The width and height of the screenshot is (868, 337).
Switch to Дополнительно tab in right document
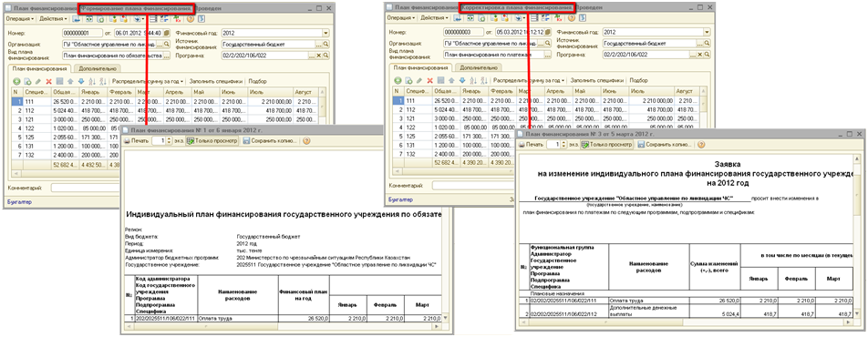[479, 67]
